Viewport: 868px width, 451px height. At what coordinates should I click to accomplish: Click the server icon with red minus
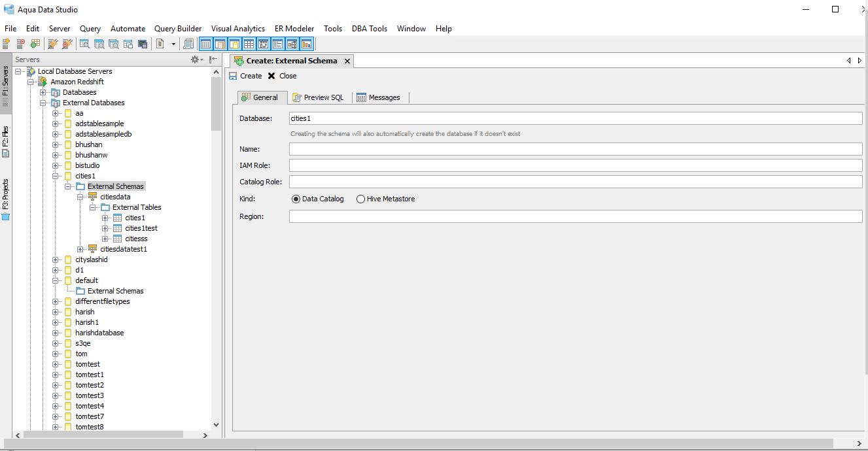tap(21, 44)
